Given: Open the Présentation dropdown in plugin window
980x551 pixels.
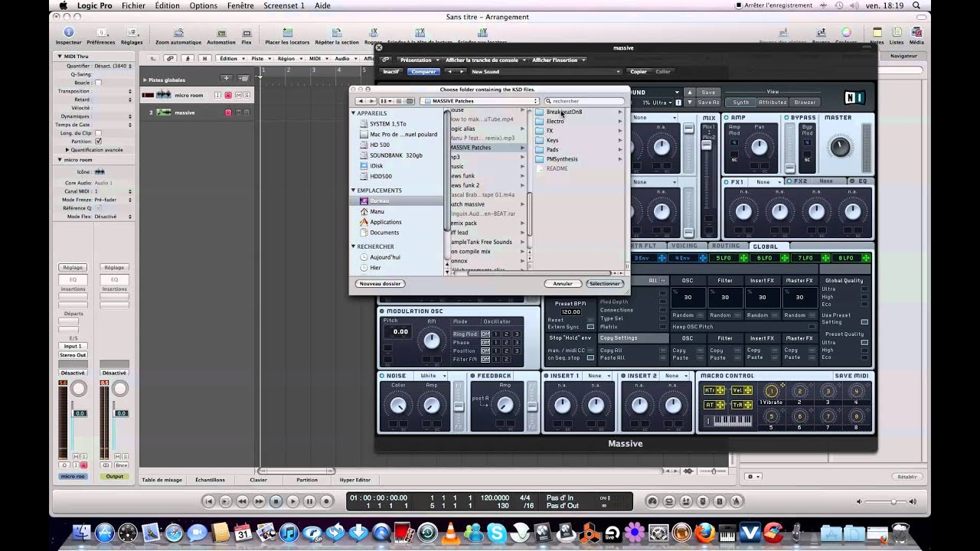Looking at the screenshot, I should [x=419, y=60].
